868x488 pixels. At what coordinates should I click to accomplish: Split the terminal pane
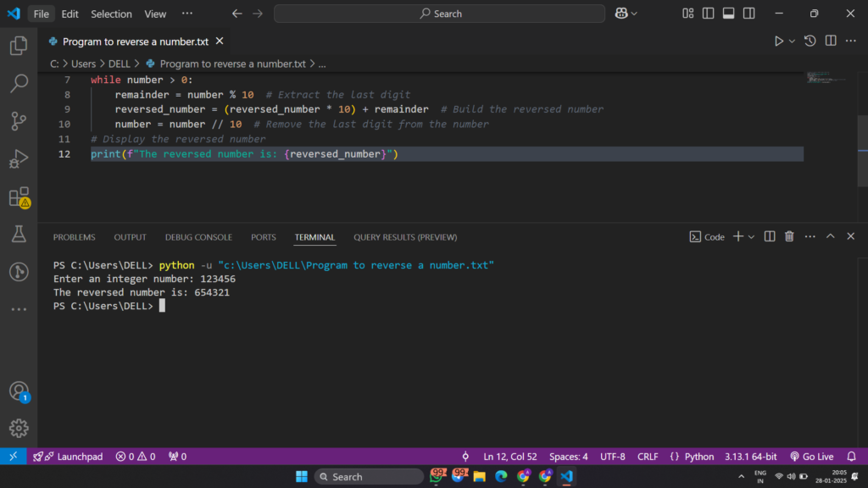[x=770, y=237]
